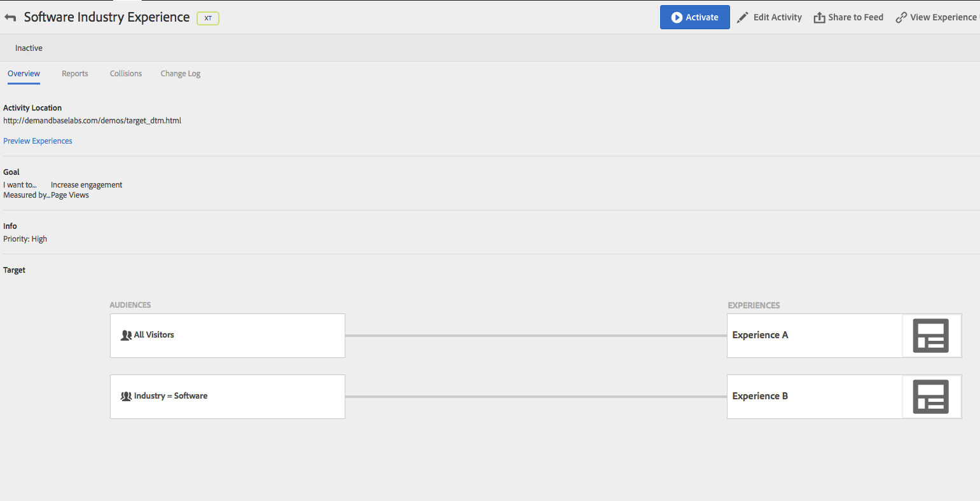980x501 pixels.
Task: Switch to the Collisions tab
Action: 126,74
